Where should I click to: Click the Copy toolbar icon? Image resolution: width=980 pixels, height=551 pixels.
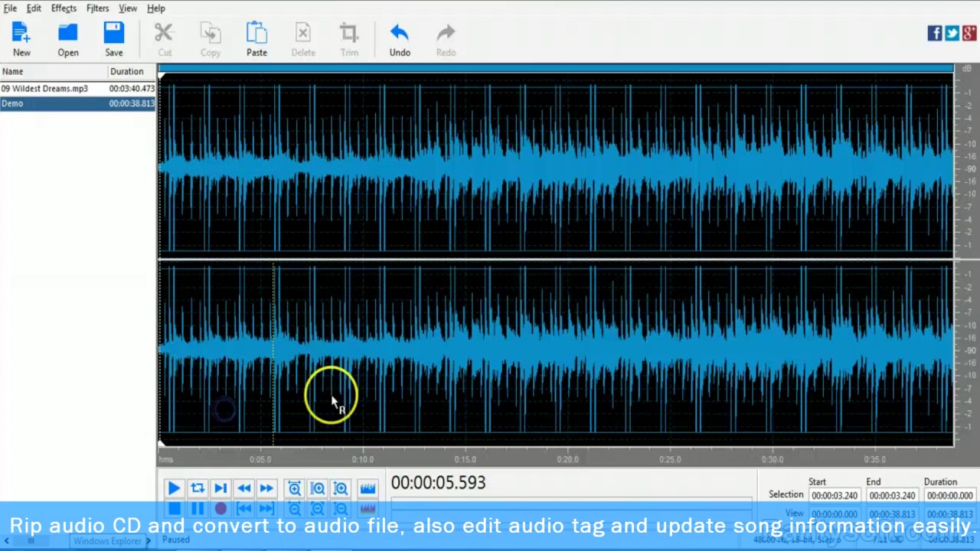pos(211,40)
